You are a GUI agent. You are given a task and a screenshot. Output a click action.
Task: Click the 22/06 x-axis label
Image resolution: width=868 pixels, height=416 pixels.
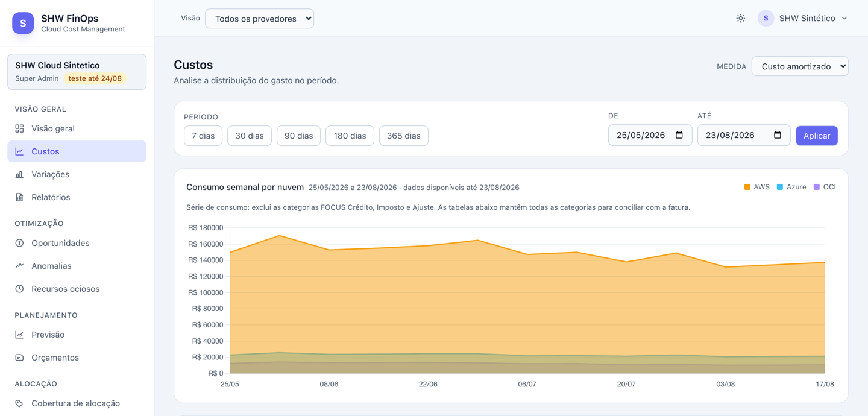click(x=428, y=384)
